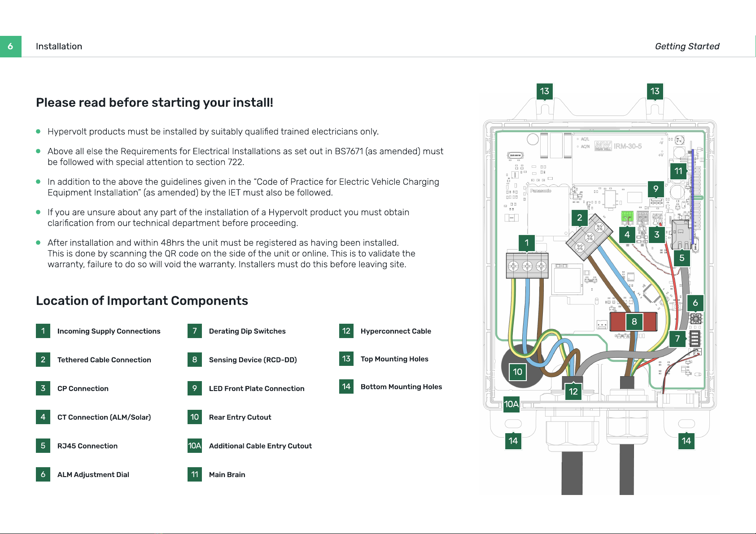Select the 'Additional Cable Entry Cutout' label
The width and height of the screenshot is (756, 534).
[260, 446]
